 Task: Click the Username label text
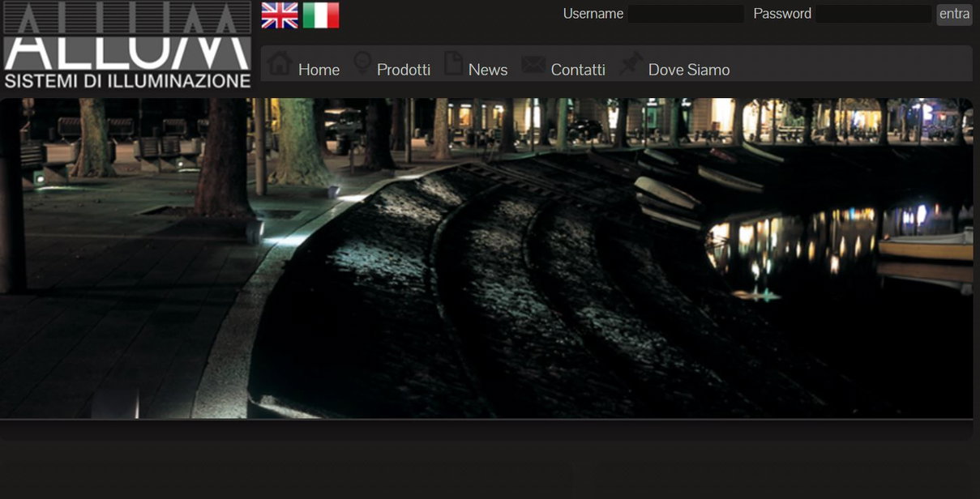(593, 14)
